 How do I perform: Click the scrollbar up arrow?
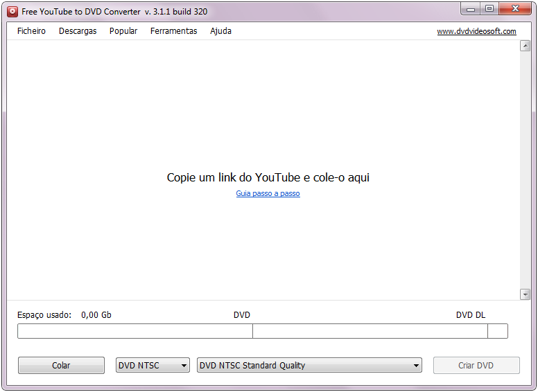525,46
